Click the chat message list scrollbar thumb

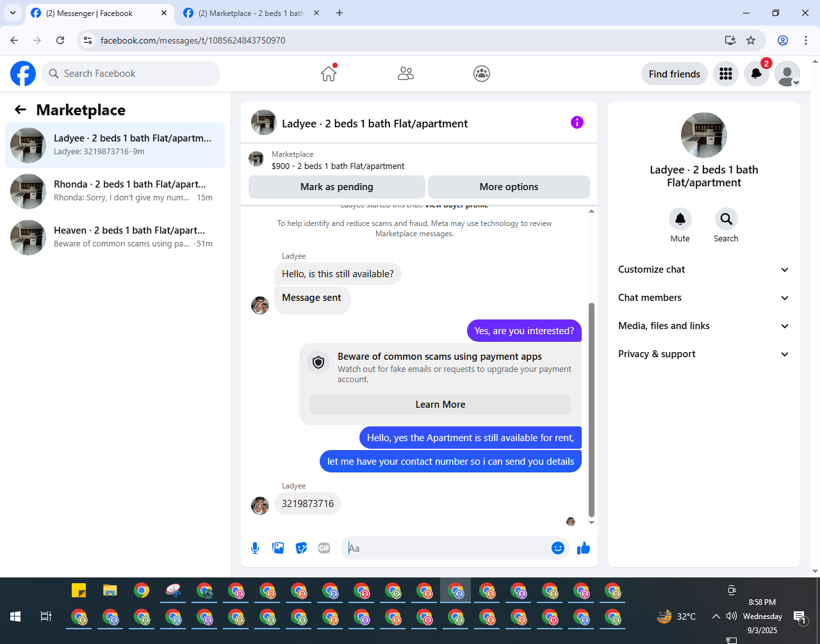(591, 410)
